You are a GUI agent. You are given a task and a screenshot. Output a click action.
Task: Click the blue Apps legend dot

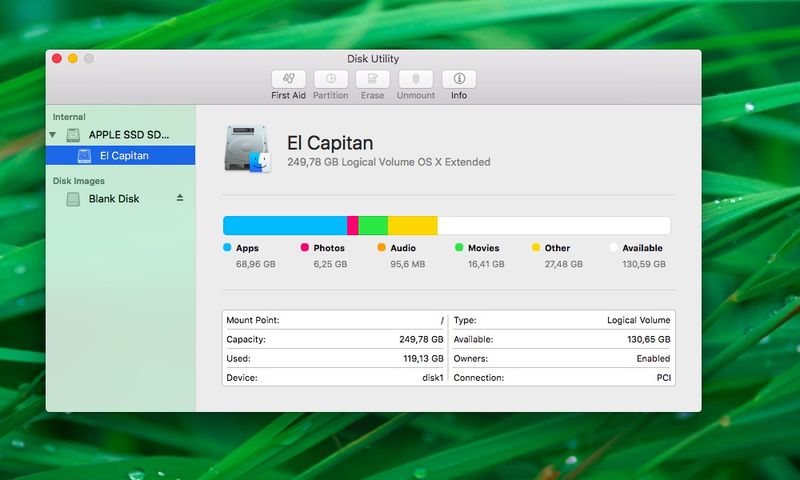click(x=227, y=247)
